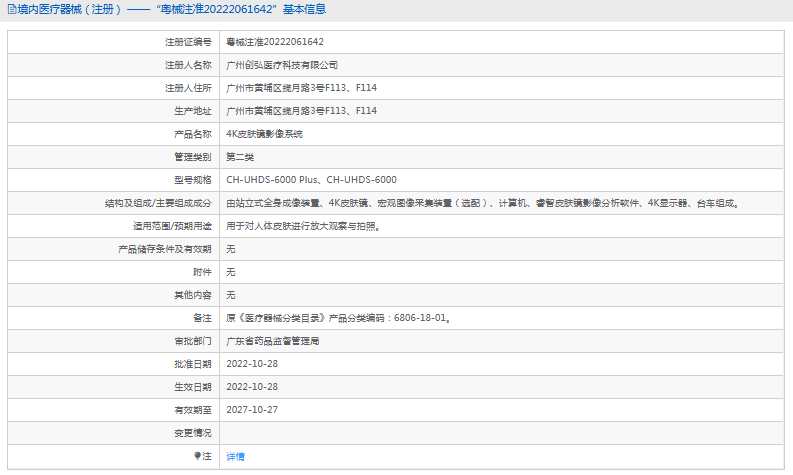Click registration number 粤械注准20222061642 value

click(x=275, y=42)
